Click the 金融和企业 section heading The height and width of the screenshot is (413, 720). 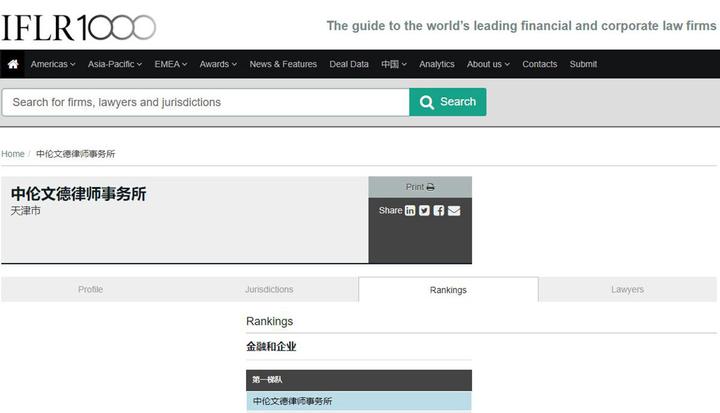click(271, 346)
